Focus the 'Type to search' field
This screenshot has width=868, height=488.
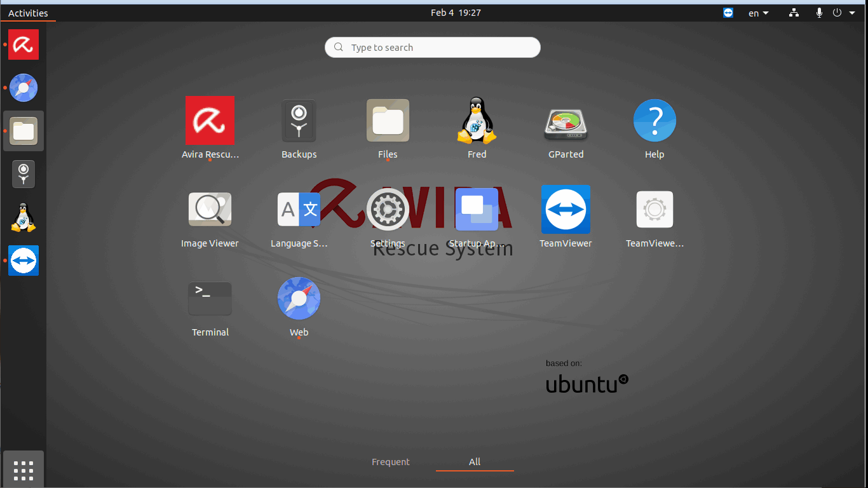(433, 47)
